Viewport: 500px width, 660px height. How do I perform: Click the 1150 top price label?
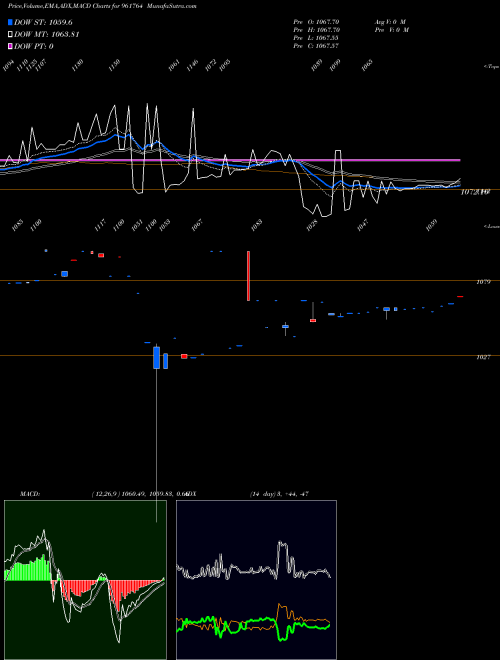pyautogui.click(x=114, y=66)
